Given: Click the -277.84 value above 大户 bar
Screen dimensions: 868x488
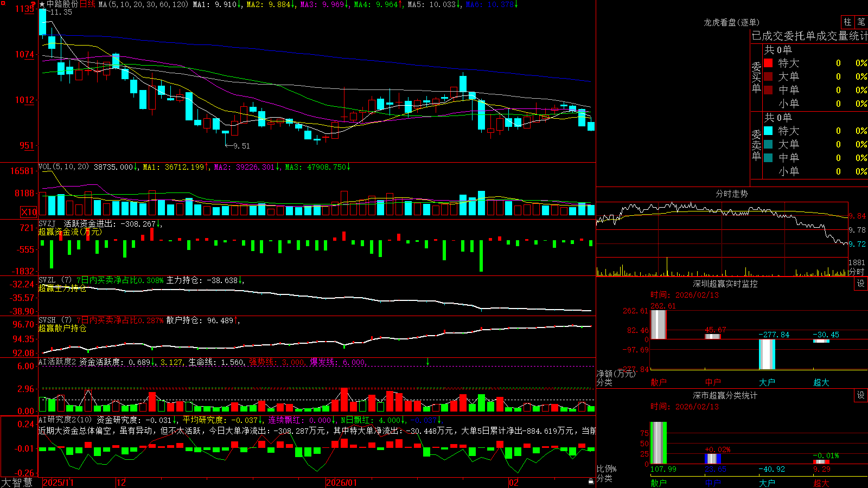Looking at the screenshot, I should 774,335.
